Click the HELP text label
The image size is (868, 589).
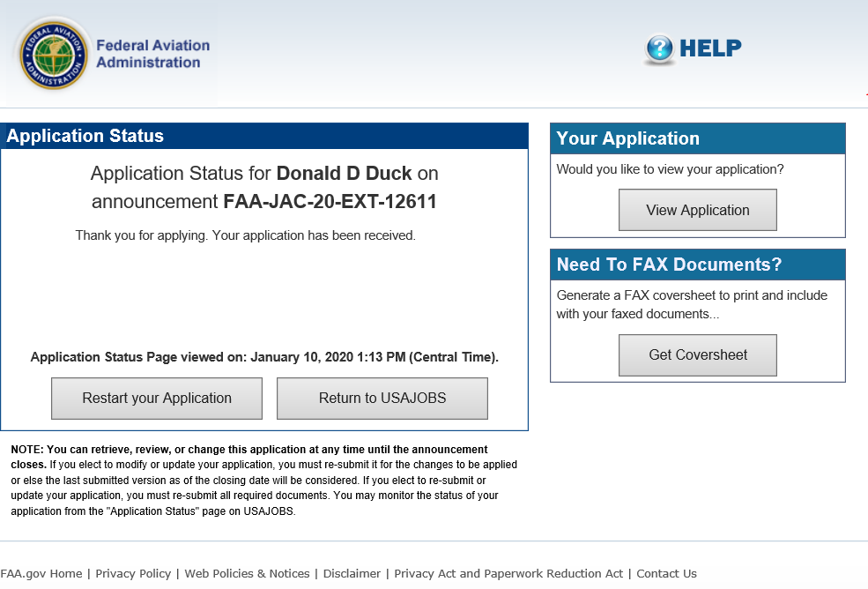710,48
